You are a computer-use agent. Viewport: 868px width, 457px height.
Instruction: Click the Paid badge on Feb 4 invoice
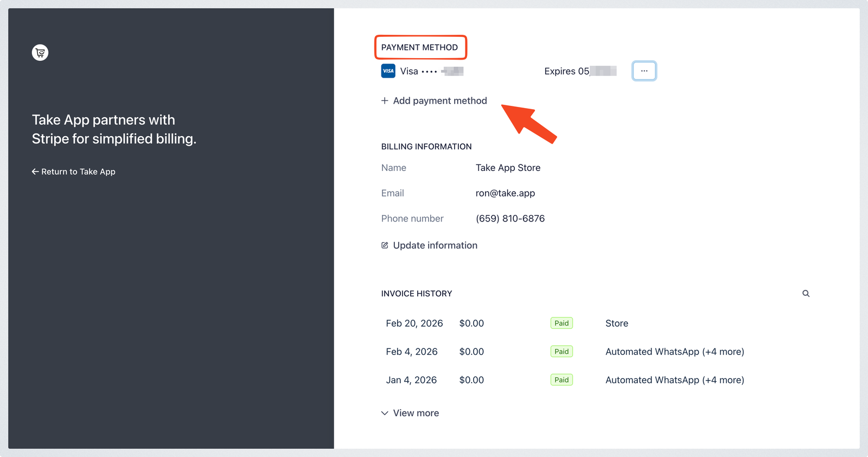tap(561, 352)
